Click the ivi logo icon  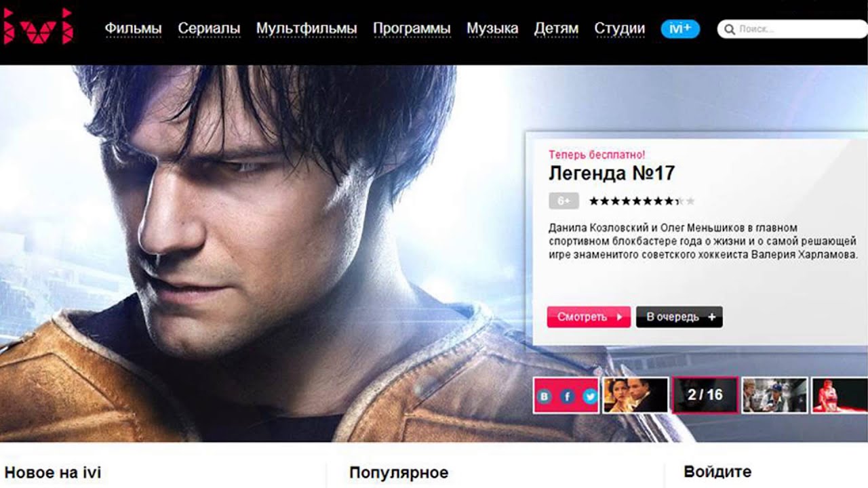tap(39, 26)
